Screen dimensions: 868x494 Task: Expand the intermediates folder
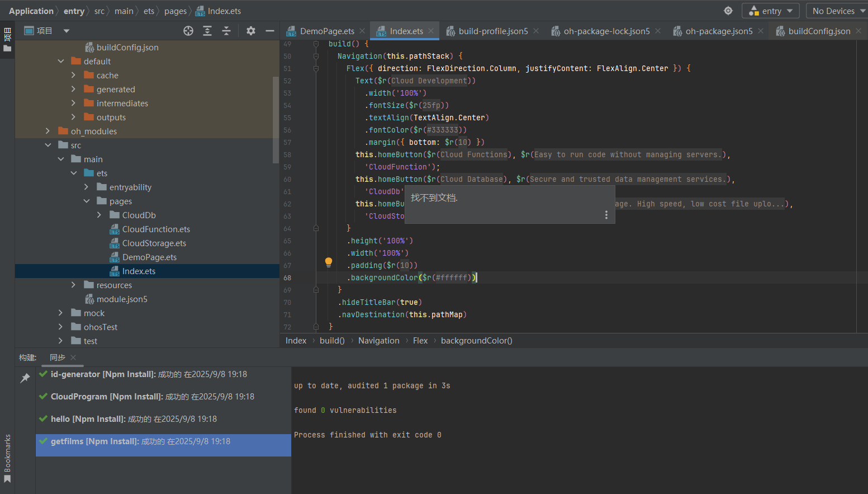73,103
